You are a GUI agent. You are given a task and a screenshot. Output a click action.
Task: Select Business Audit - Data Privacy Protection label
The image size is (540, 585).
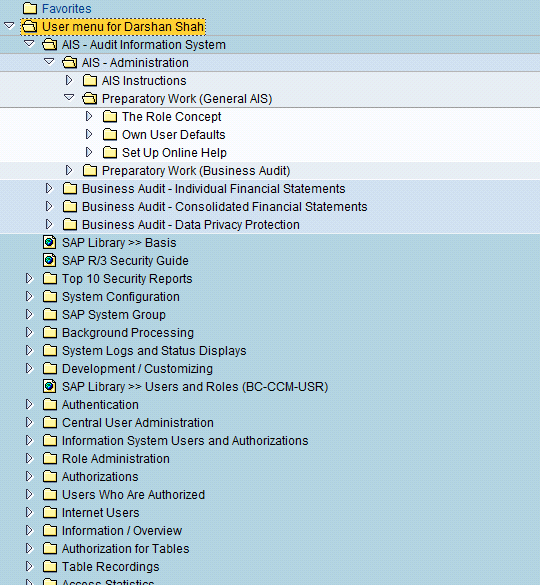[190, 225]
